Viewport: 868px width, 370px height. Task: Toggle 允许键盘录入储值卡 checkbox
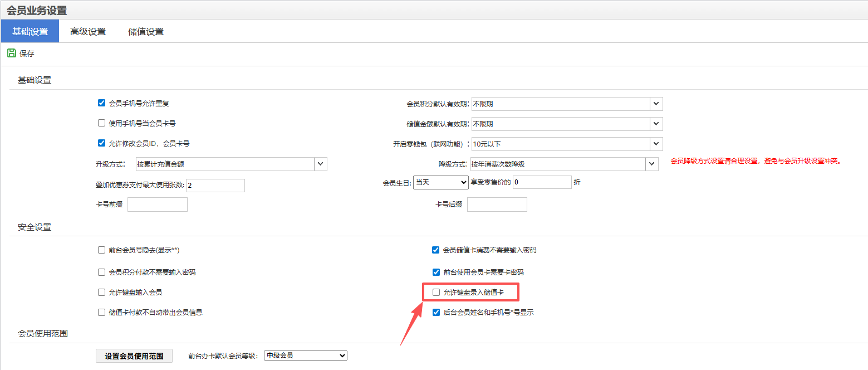click(436, 293)
